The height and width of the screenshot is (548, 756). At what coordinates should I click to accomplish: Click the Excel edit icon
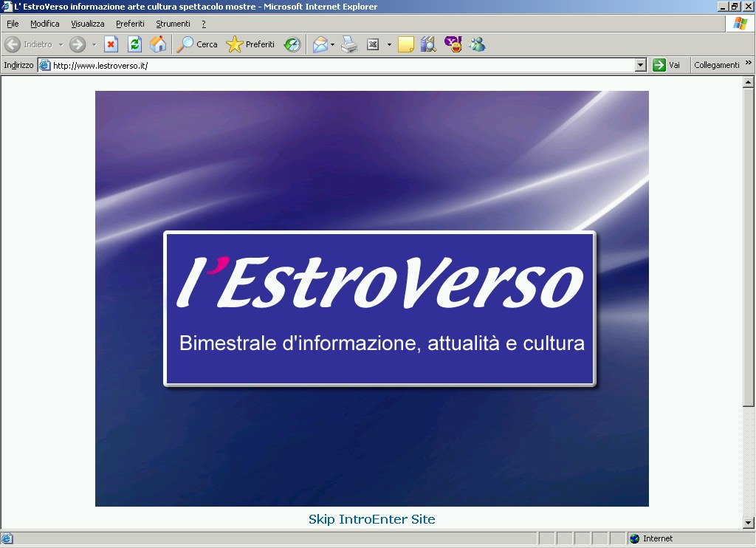[373, 44]
